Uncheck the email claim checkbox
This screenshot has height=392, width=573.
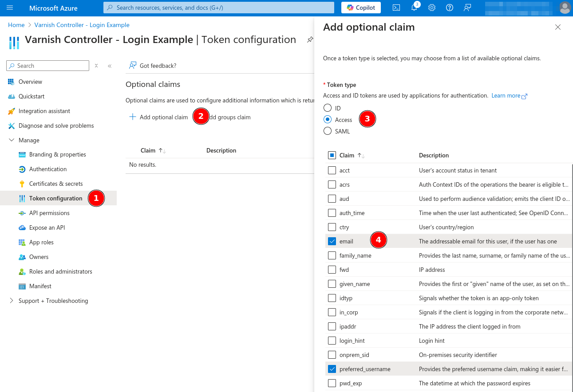pyautogui.click(x=332, y=241)
